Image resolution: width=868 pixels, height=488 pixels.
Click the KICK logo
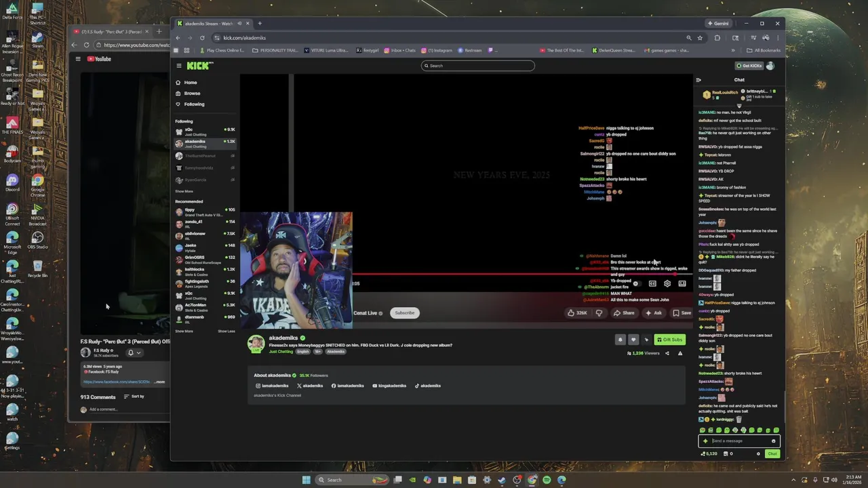click(x=199, y=65)
